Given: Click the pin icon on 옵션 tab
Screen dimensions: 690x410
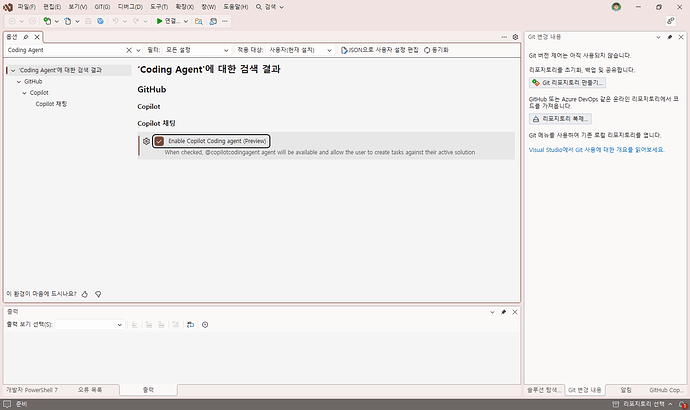Looking at the screenshot, I should [x=26, y=37].
